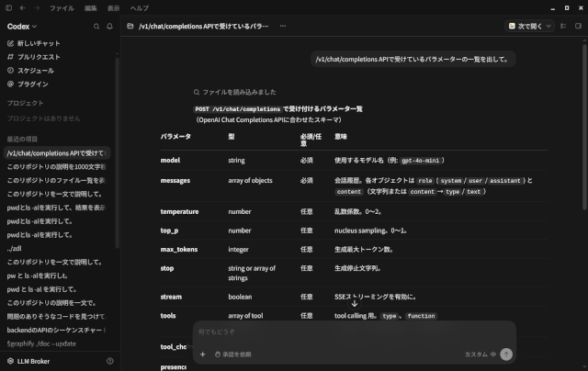Open recent chat このリポジトリの説明を1000文字
Screen dimensions: 588x371
click(57, 167)
